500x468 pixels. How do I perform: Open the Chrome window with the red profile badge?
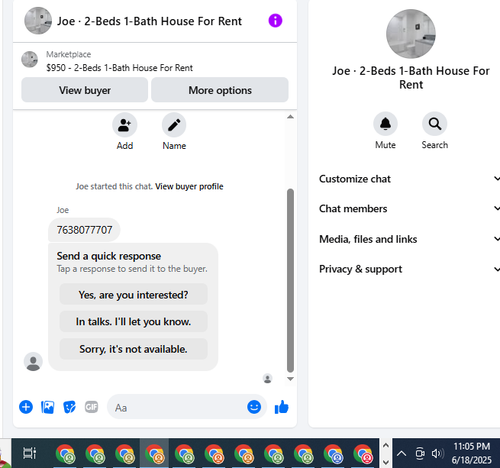[x=363, y=454]
